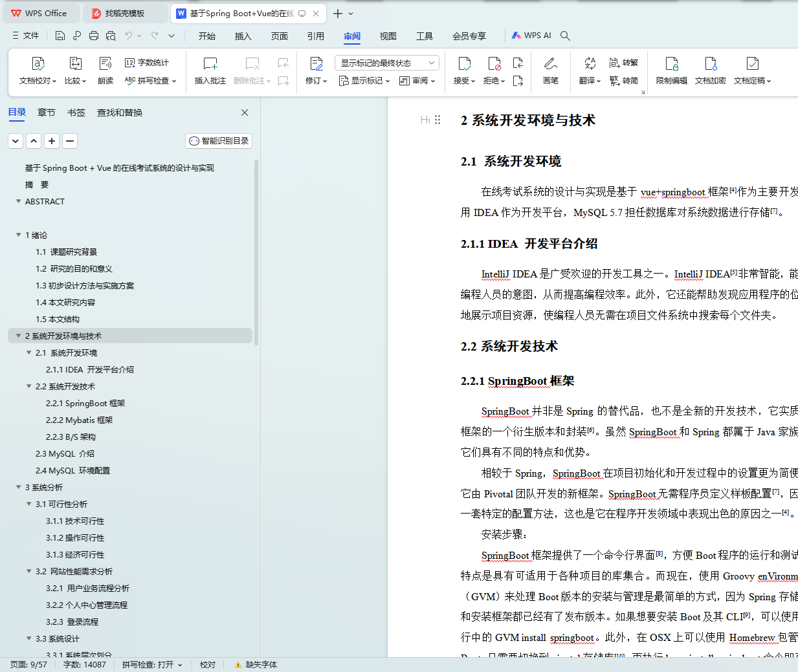
Task: Collapse the 3.1 可行性分析 node arrow
Action: pyautogui.click(x=29, y=504)
